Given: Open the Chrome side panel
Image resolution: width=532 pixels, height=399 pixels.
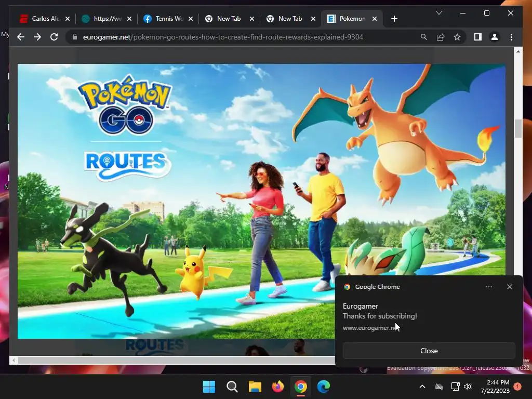Looking at the screenshot, I should point(478,37).
